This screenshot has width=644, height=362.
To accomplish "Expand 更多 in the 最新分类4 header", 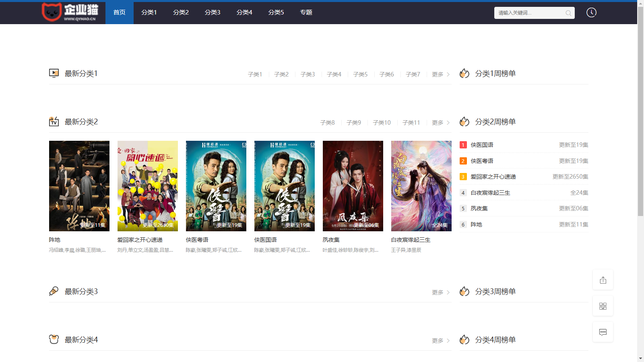I will [x=441, y=341].
